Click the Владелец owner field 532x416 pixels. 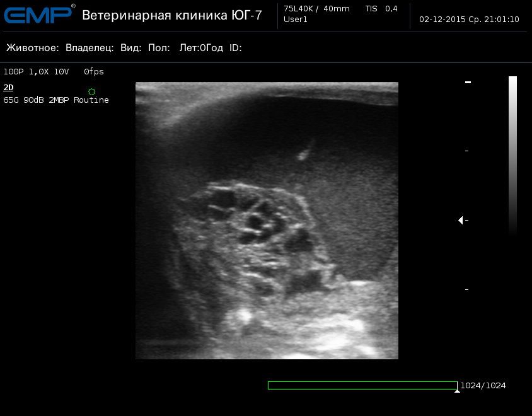[90, 48]
